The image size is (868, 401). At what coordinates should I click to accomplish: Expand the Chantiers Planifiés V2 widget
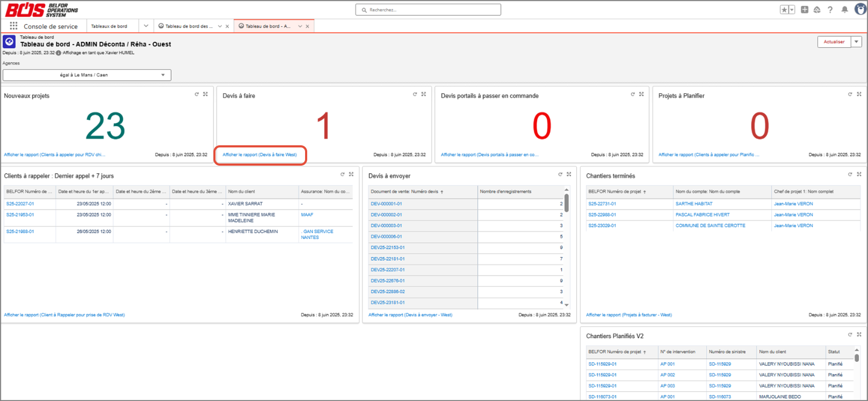tap(859, 335)
